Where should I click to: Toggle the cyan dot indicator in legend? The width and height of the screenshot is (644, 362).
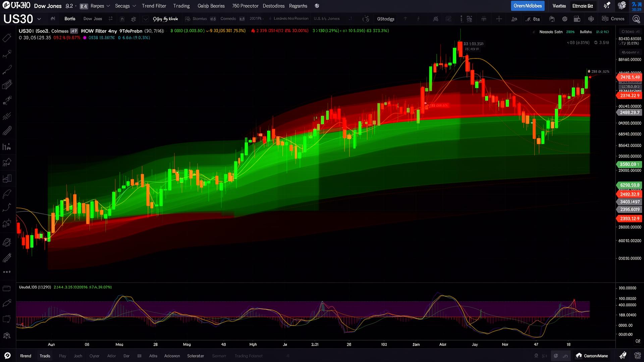pos(119,38)
